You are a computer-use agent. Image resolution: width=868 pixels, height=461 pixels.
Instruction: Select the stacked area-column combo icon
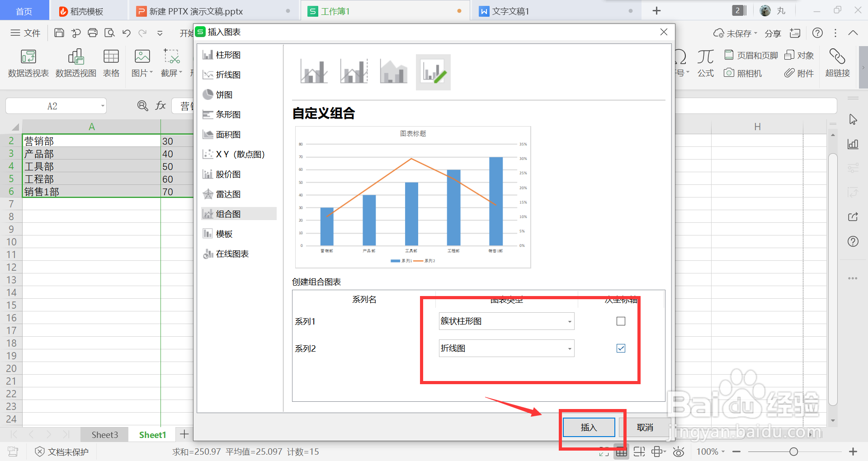click(x=394, y=72)
